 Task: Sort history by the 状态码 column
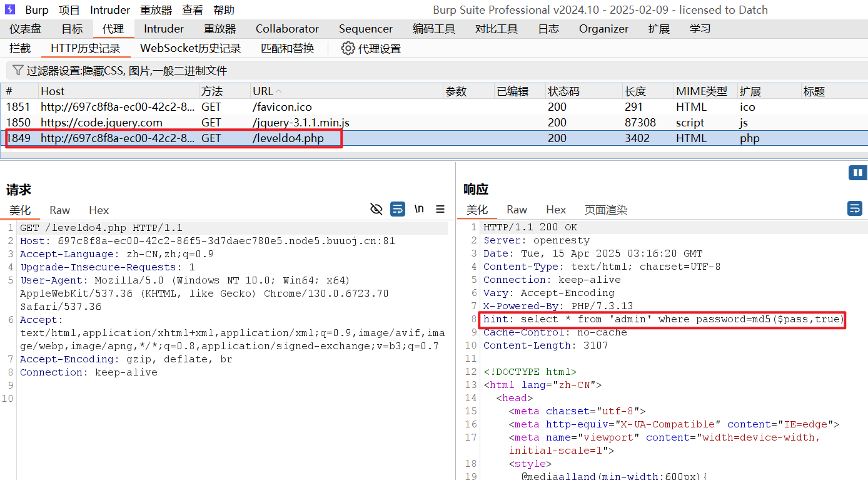click(583, 91)
